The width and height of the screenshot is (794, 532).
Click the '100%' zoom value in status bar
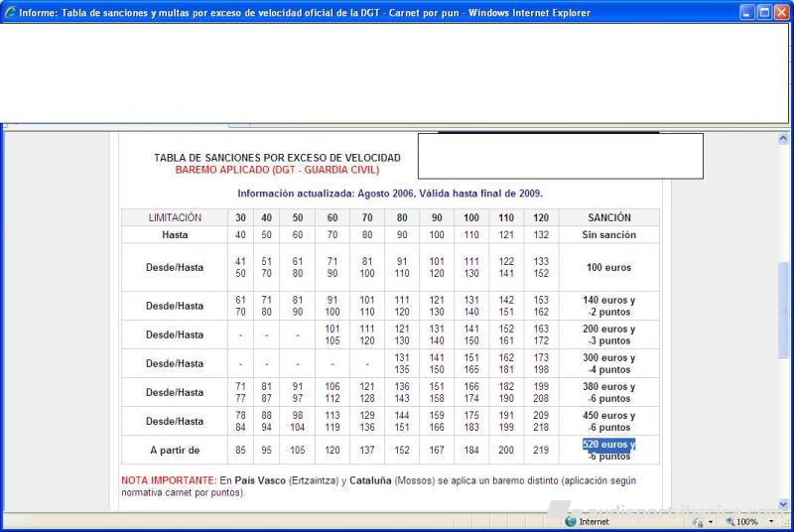[747, 522]
